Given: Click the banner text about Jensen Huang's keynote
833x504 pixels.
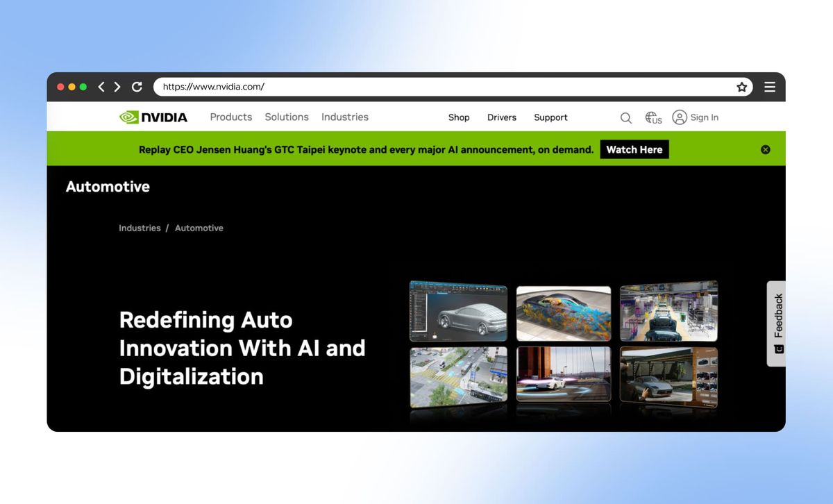Looking at the screenshot, I should point(366,149).
